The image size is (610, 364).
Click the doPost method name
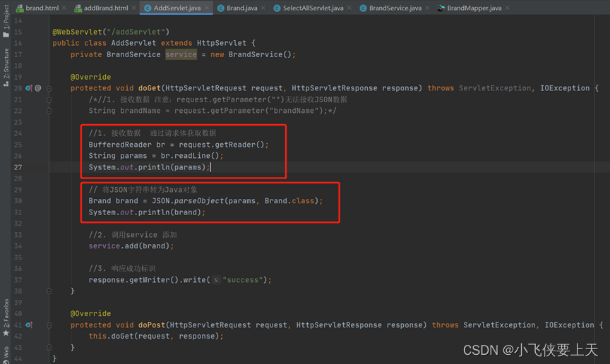click(x=151, y=325)
